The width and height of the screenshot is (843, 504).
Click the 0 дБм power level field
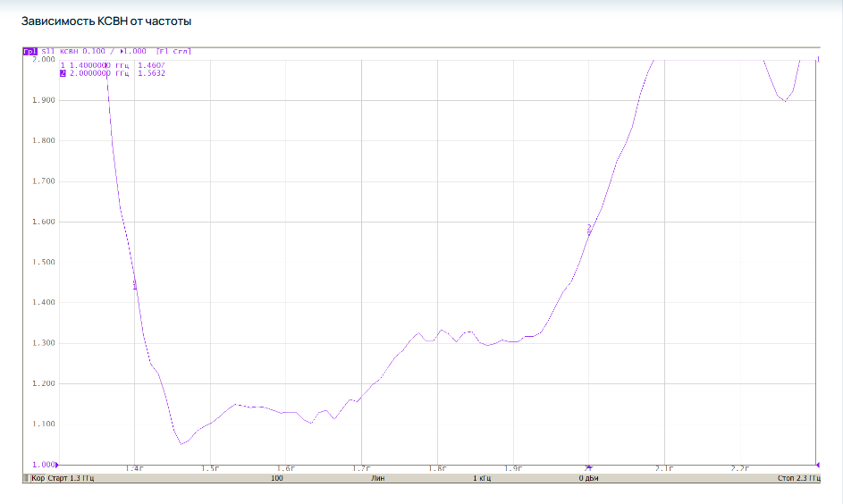[588, 479]
